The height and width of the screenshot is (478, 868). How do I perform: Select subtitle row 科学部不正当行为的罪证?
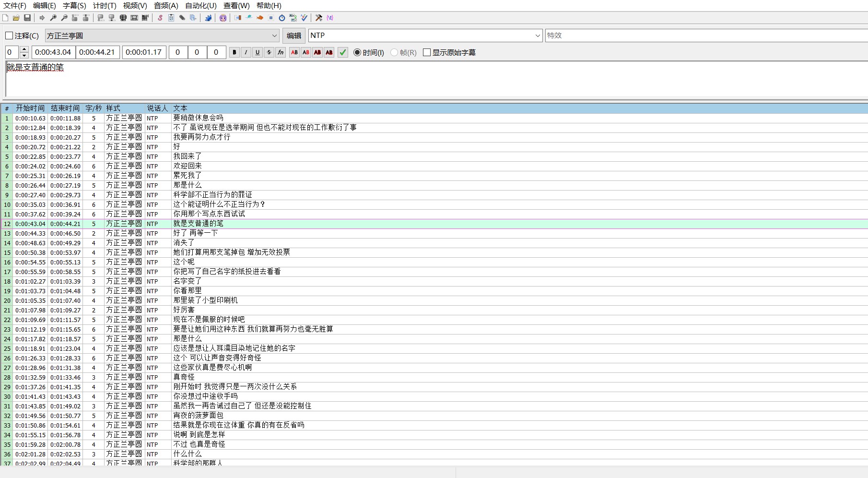point(434,195)
